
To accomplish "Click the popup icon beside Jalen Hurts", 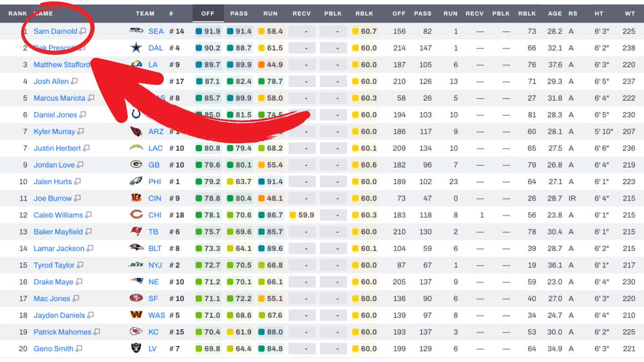I will 77,182.
